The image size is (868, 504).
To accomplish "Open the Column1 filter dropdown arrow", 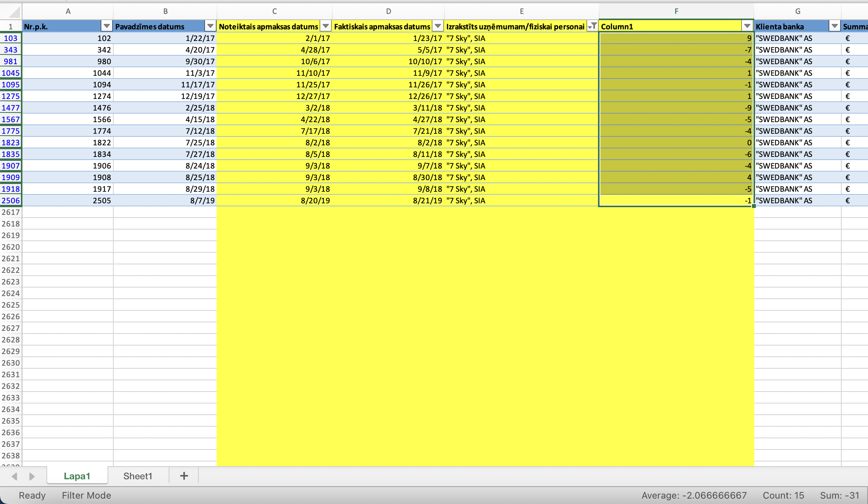I will coord(747,26).
